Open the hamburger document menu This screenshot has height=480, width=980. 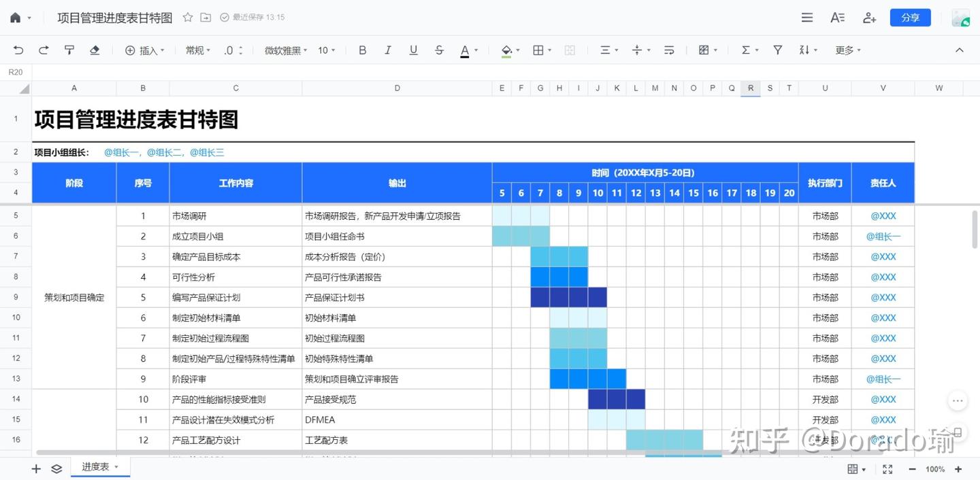click(807, 18)
